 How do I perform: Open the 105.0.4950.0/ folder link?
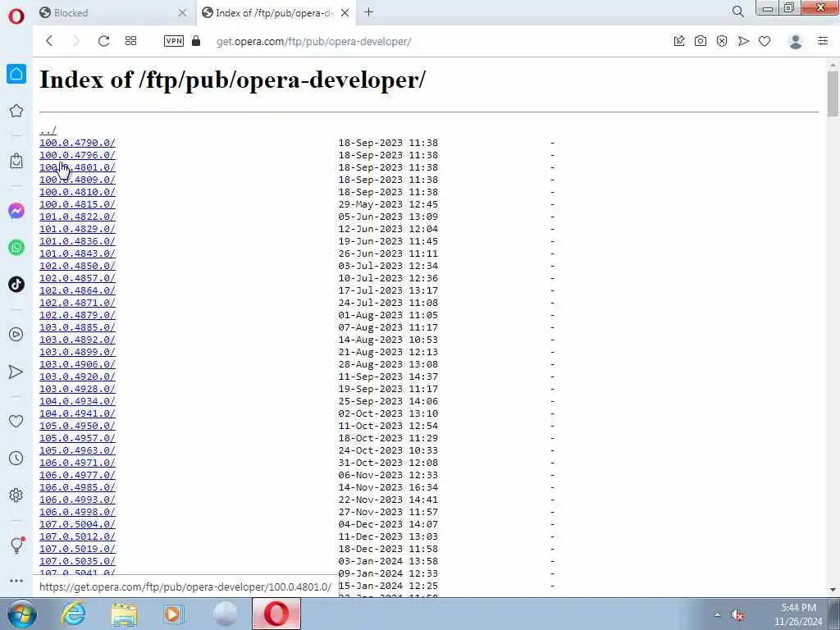point(77,426)
